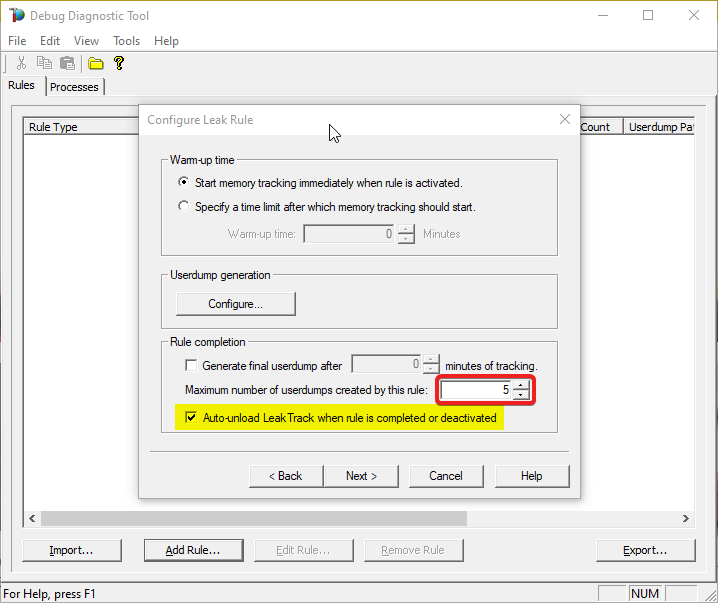Click the Edit Rule... button
This screenshot has width=718, height=603.
coord(304,550)
